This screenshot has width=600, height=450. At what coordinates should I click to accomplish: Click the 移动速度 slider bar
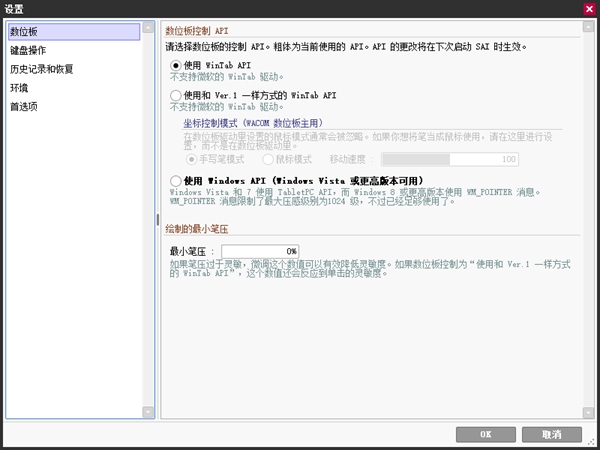tap(449, 158)
